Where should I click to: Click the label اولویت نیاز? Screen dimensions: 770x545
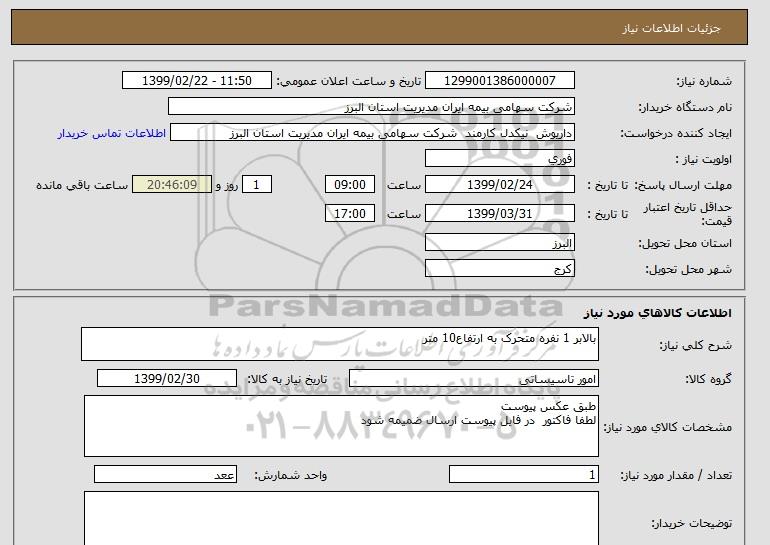pyautogui.click(x=704, y=159)
